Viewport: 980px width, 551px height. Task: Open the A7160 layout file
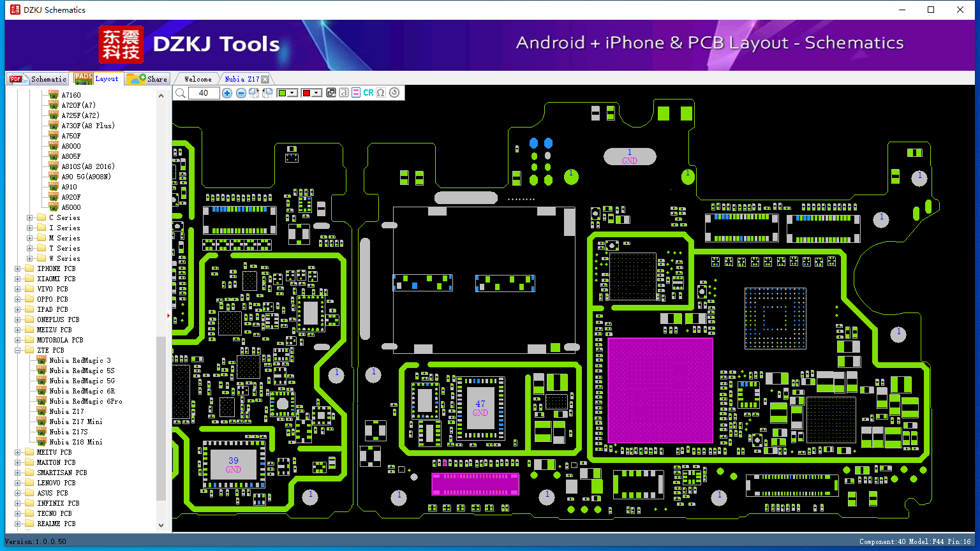pos(71,95)
